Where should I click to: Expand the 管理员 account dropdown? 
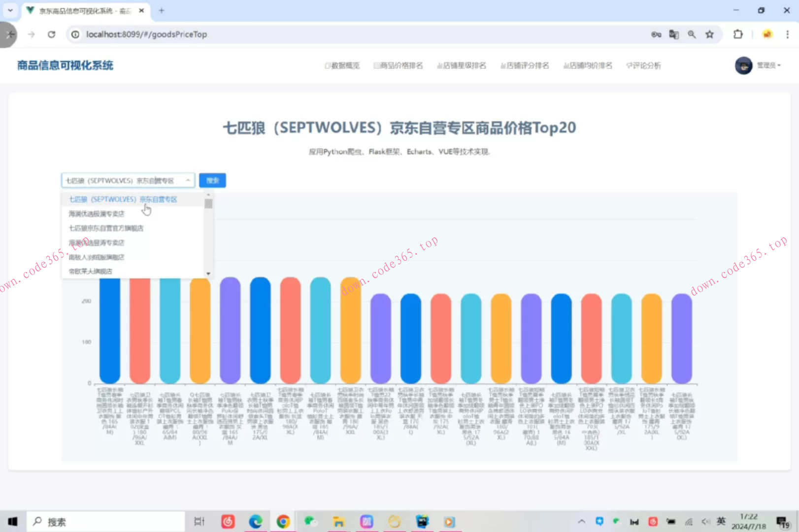(769, 66)
